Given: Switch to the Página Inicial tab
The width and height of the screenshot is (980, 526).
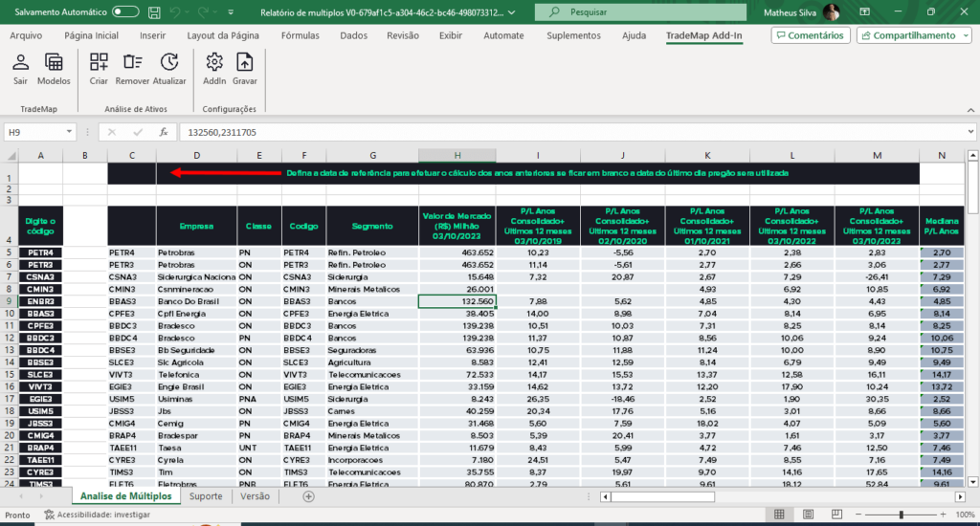Looking at the screenshot, I should coord(91,35).
